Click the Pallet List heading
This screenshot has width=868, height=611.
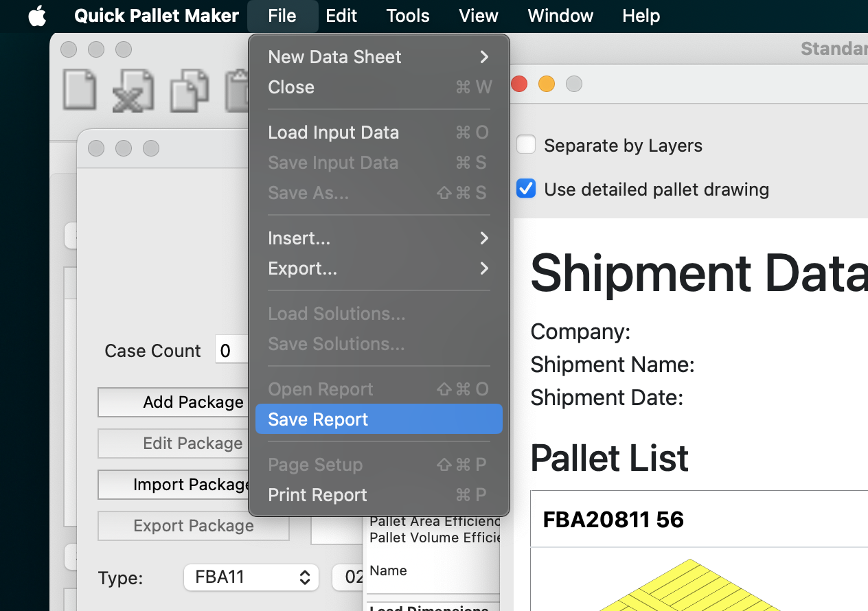click(610, 458)
